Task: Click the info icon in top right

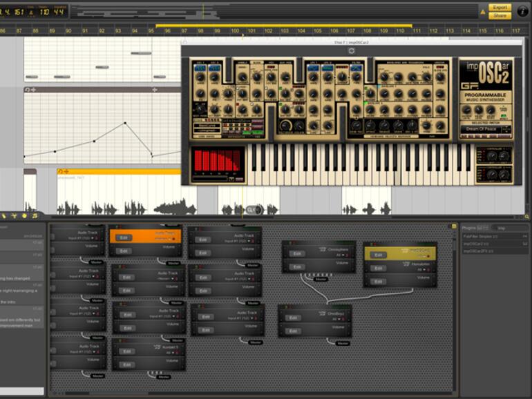Action: tap(522, 11)
